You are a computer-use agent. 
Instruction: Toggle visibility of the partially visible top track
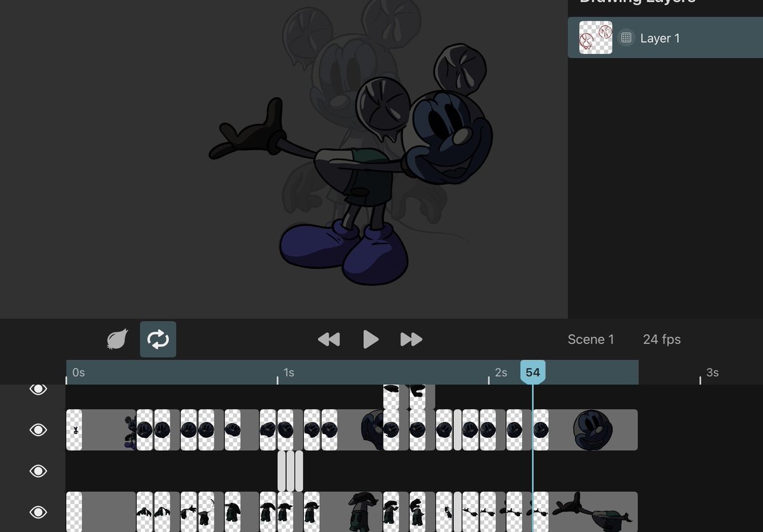pyautogui.click(x=38, y=389)
